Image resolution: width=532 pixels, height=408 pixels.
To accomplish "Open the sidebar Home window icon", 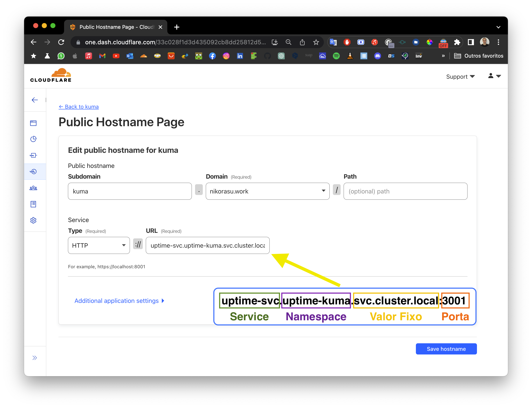I will pos(33,123).
